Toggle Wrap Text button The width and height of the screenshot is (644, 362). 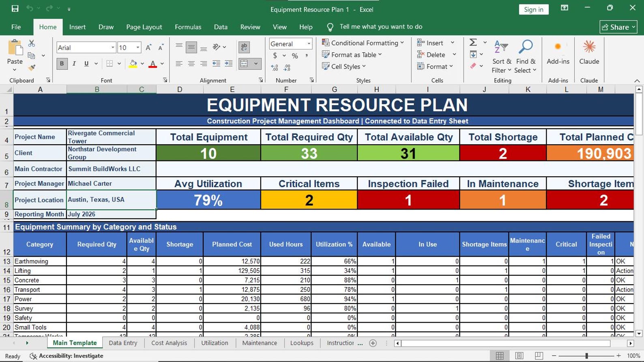coord(244,47)
